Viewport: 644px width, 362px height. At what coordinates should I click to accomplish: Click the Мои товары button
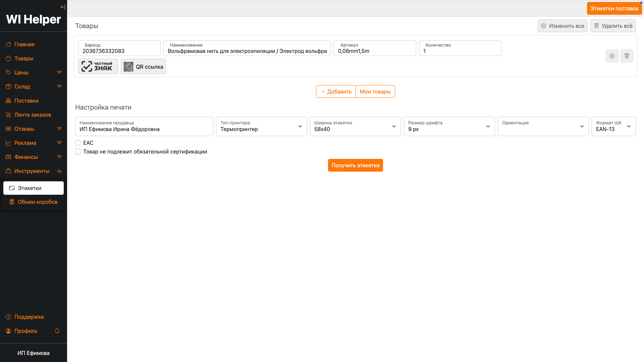pyautogui.click(x=375, y=92)
